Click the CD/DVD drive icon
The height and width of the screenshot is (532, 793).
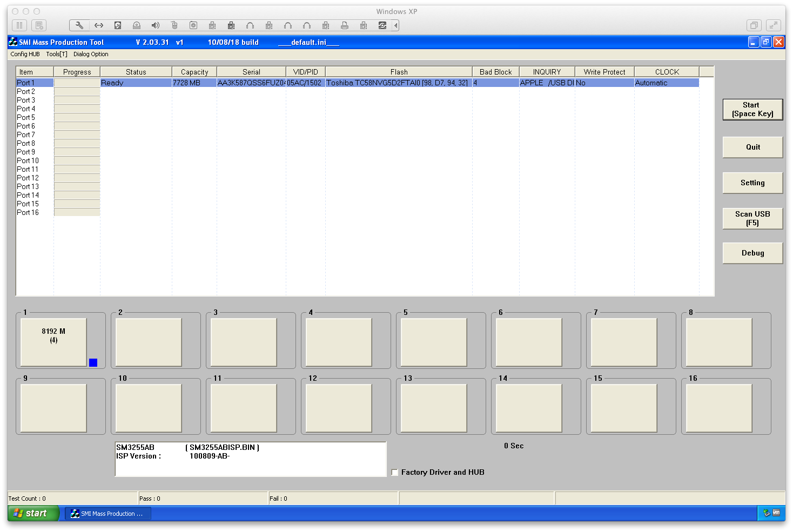click(x=137, y=25)
